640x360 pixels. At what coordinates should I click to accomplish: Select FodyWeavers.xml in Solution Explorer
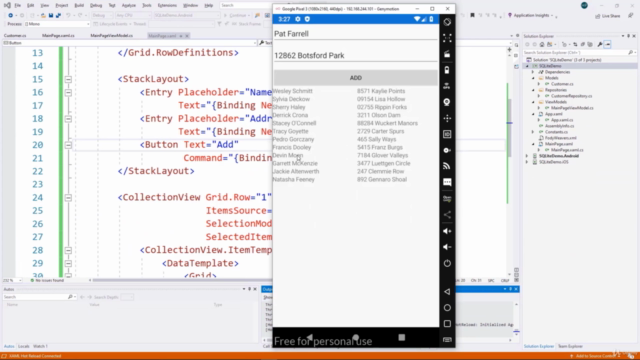(x=560, y=138)
